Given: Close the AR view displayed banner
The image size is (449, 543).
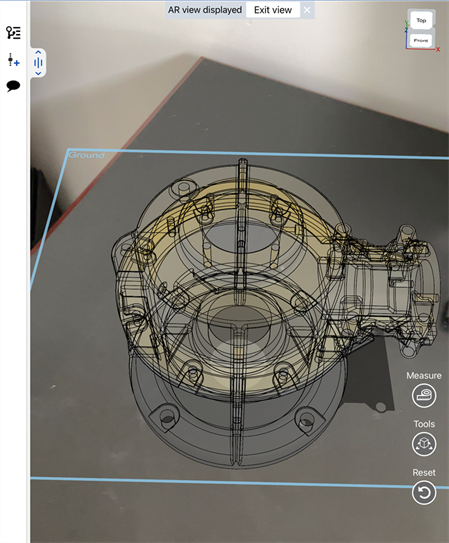Looking at the screenshot, I should [x=307, y=10].
